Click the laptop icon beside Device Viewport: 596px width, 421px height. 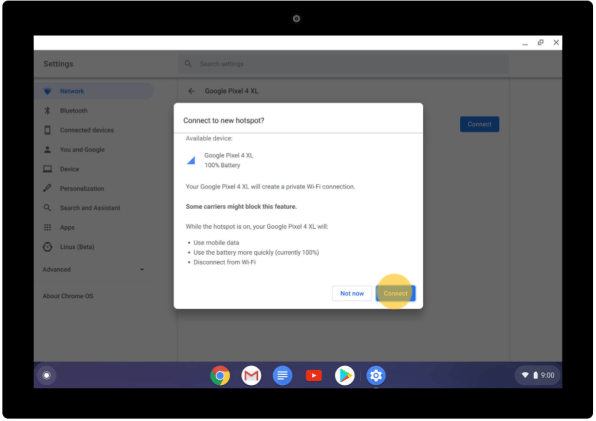pyautogui.click(x=48, y=169)
